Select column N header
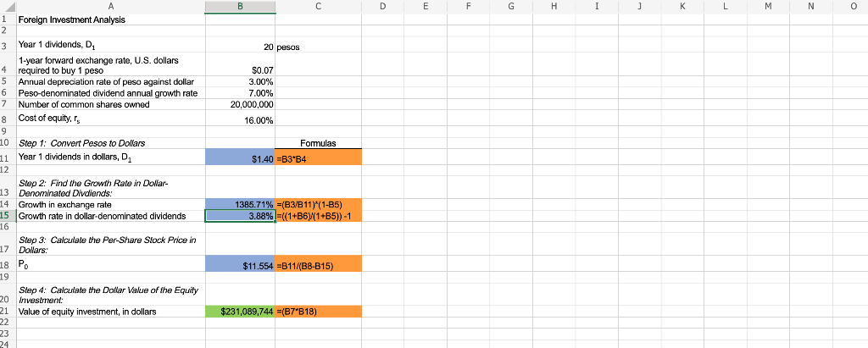This screenshot has height=348, width=868. pos(810,7)
